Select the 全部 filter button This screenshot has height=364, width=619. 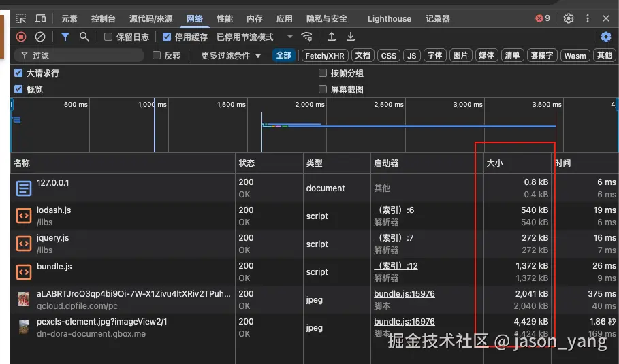[283, 56]
